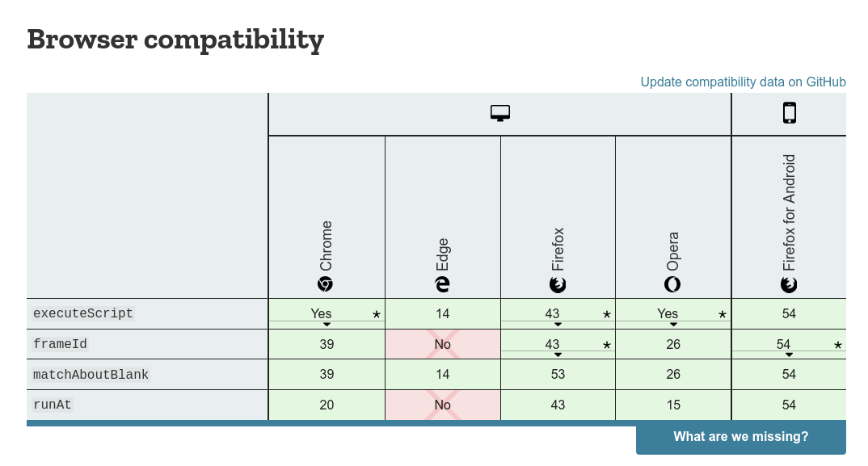Click the Edge No cell for runAt
The width and height of the screenshot is (868, 466).
[442, 405]
